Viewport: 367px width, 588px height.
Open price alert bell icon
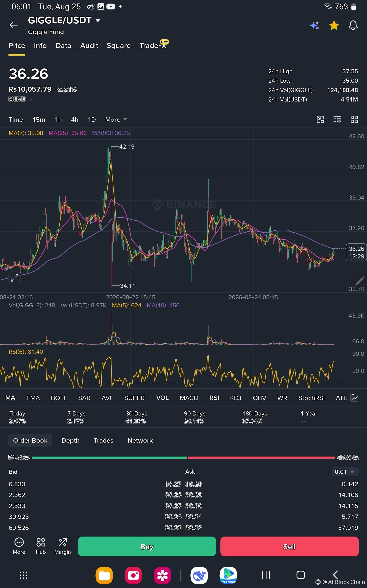pos(353,25)
